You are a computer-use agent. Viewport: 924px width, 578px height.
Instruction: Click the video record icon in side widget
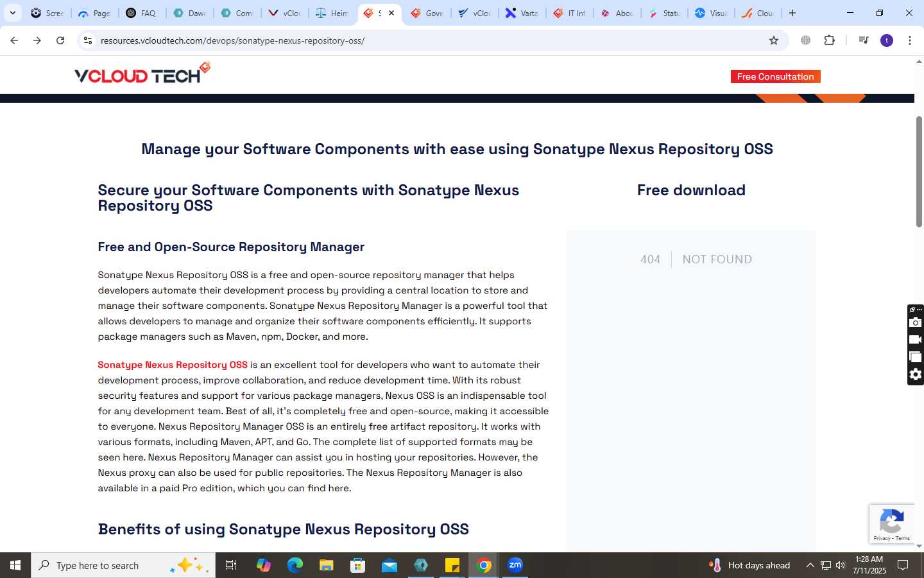(916, 340)
